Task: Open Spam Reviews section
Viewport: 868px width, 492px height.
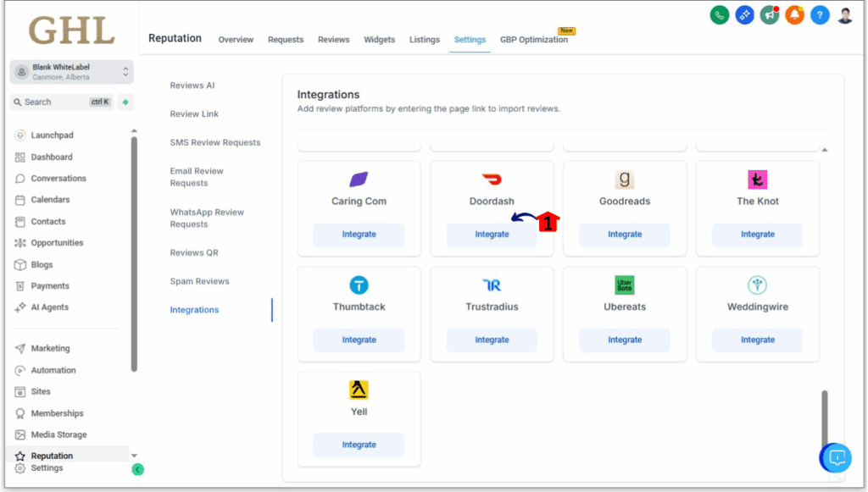Action: click(x=200, y=281)
